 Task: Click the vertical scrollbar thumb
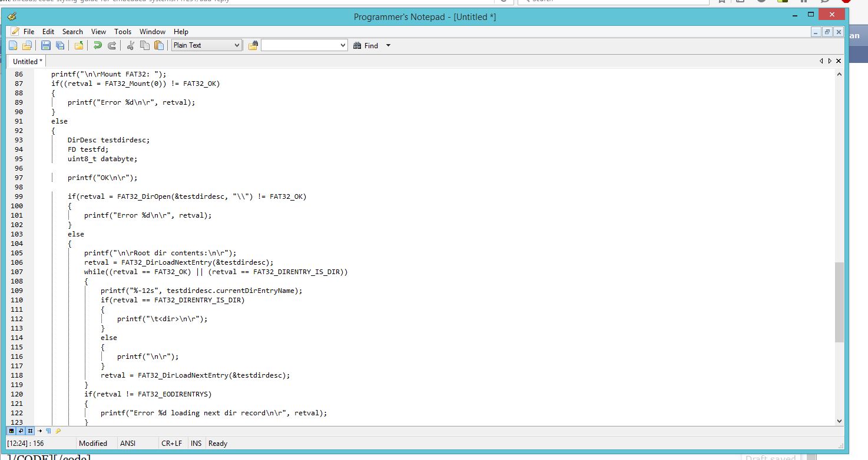pos(839,302)
